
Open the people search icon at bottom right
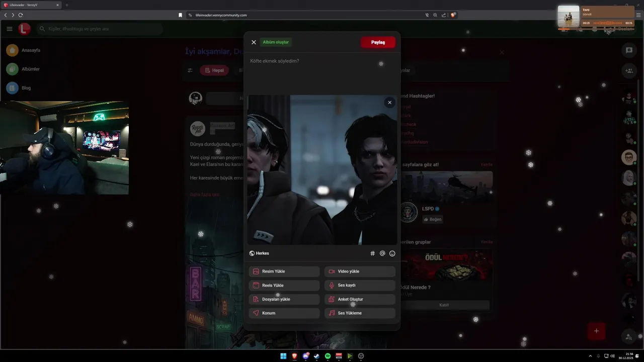pyautogui.click(x=629, y=336)
